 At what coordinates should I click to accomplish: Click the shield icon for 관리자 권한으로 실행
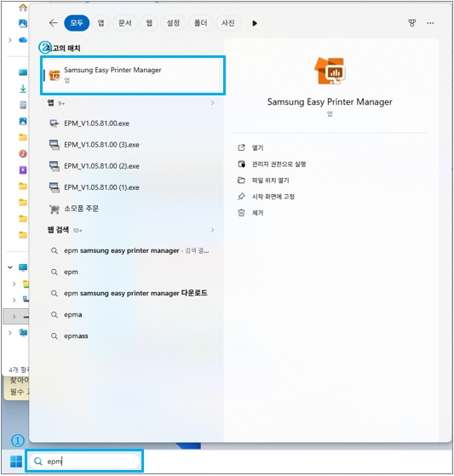[241, 164]
